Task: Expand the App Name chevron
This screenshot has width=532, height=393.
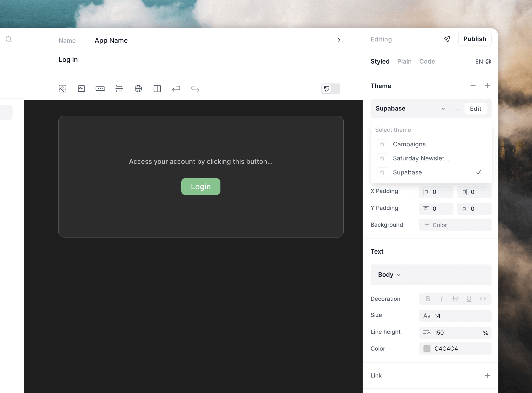Action: point(339,40)
